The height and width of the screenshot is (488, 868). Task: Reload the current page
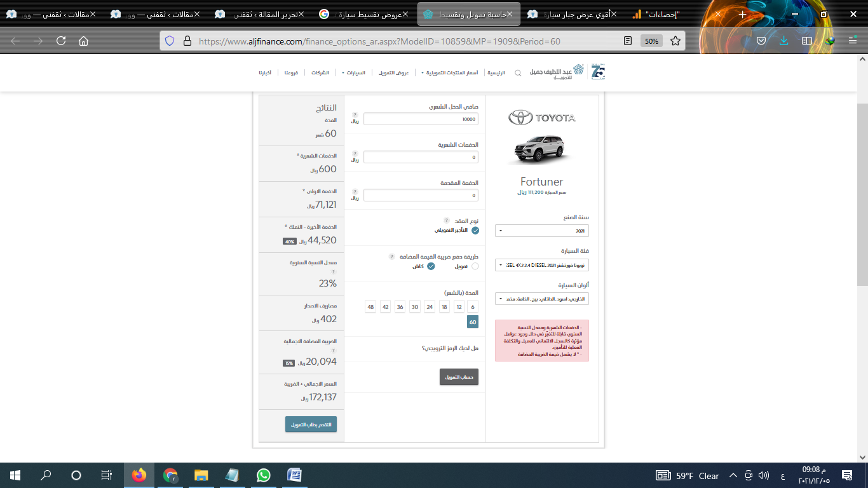tap(61, 41)
